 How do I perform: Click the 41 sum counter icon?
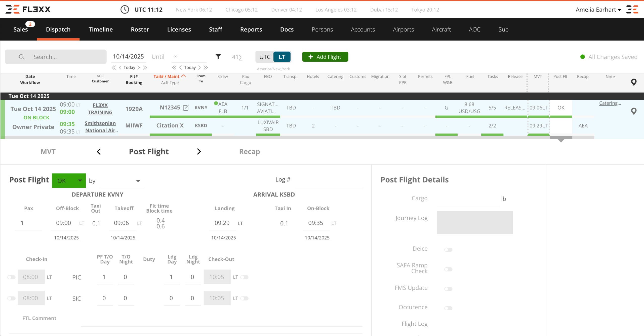pyautogui.click(x=237, y=57)
